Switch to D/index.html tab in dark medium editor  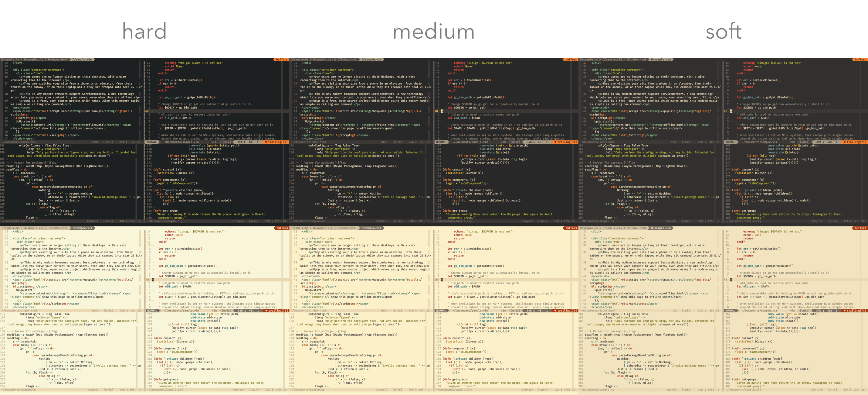347,59
